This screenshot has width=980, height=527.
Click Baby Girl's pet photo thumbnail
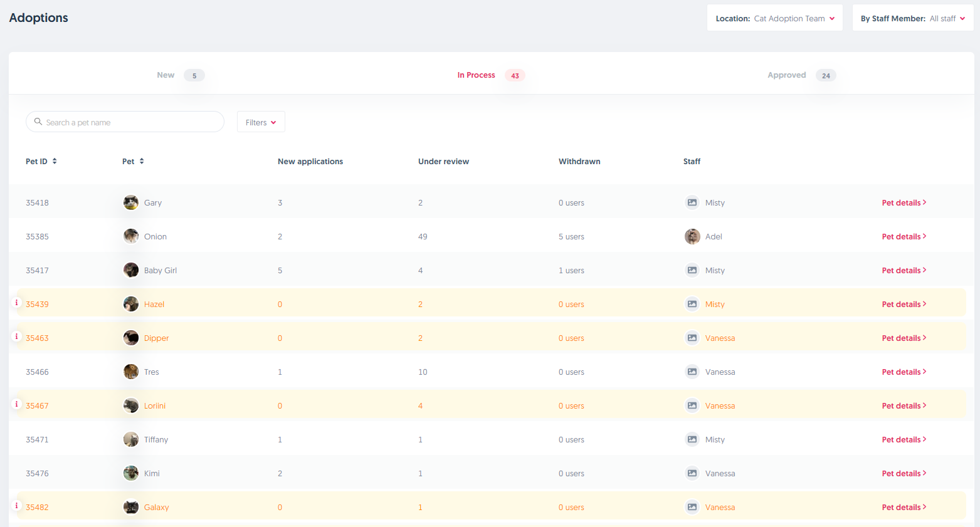point(131,270)
